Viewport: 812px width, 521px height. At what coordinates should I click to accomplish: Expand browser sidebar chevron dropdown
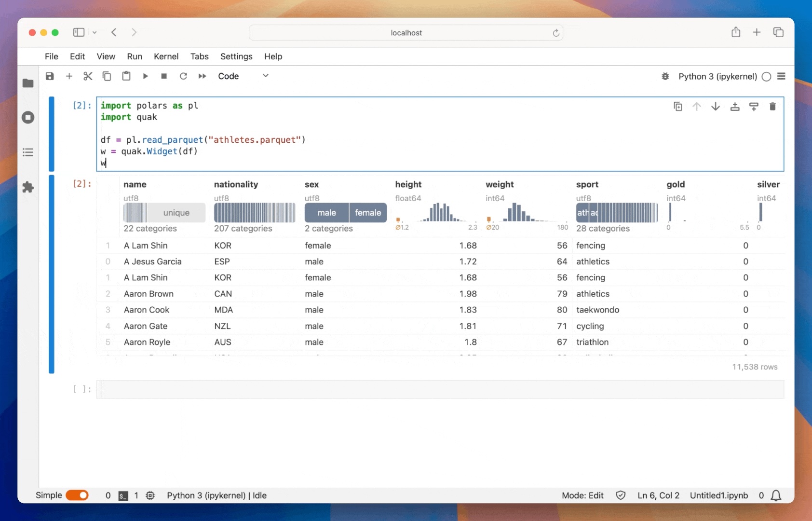95,32
